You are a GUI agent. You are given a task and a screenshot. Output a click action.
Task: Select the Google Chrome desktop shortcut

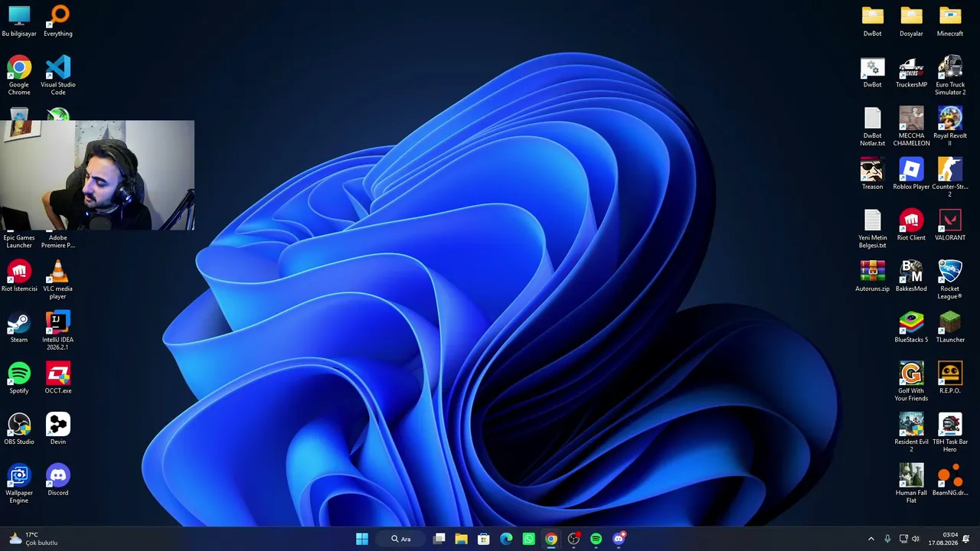pyautogui.click(x=19, y=76)
